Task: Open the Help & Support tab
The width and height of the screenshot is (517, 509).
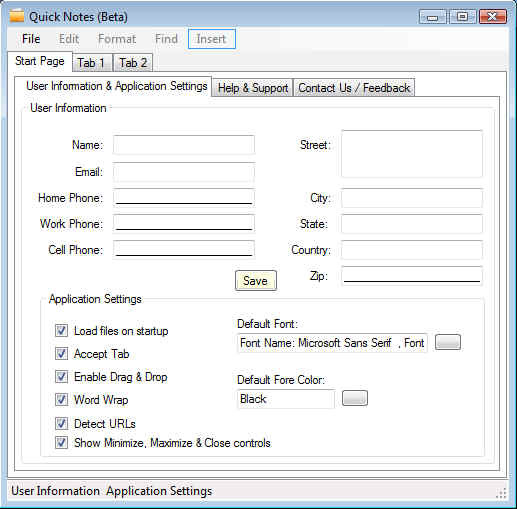Action: click(252, 88)
